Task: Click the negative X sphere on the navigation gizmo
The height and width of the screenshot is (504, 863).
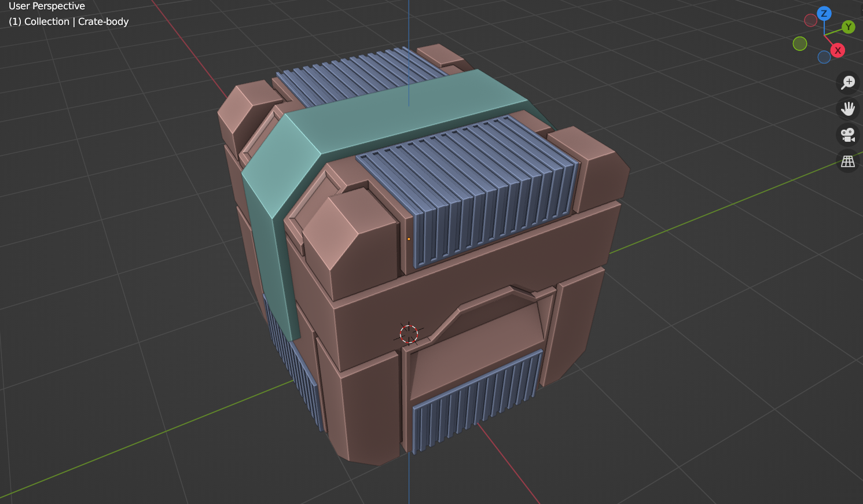Action: [811, 19]
